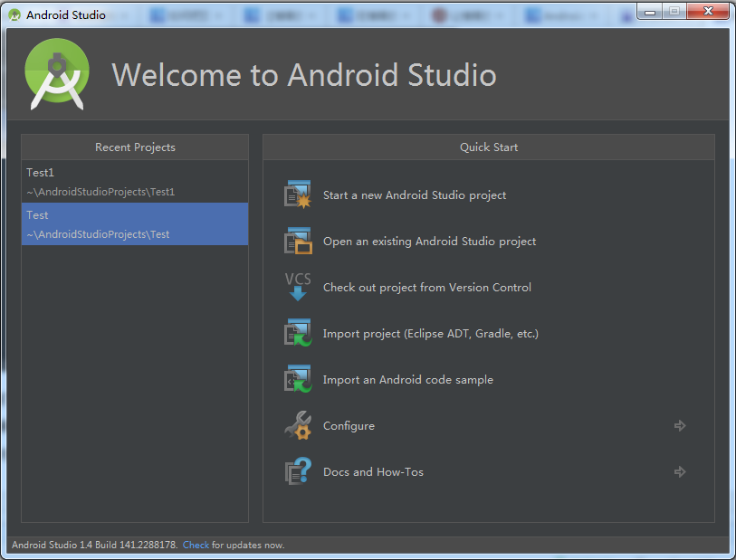Click the Import project icon
Screen dimensions: 736x560
[298, 334]
